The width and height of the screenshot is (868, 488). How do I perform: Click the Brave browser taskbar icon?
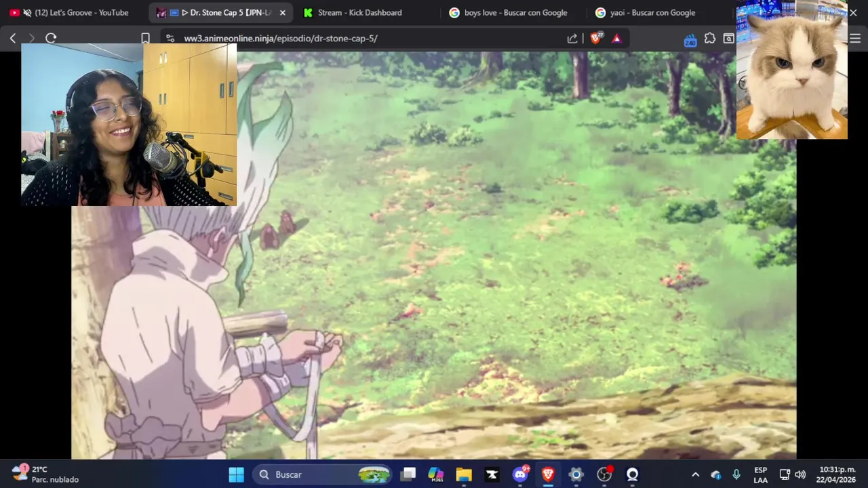548,474
